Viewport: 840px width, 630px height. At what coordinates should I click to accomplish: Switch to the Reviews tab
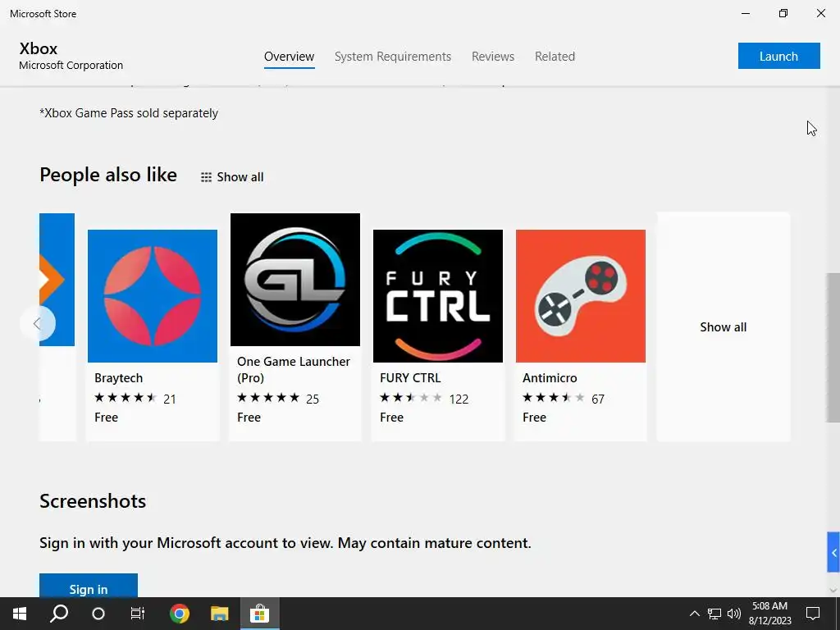[x=493, y=57]
